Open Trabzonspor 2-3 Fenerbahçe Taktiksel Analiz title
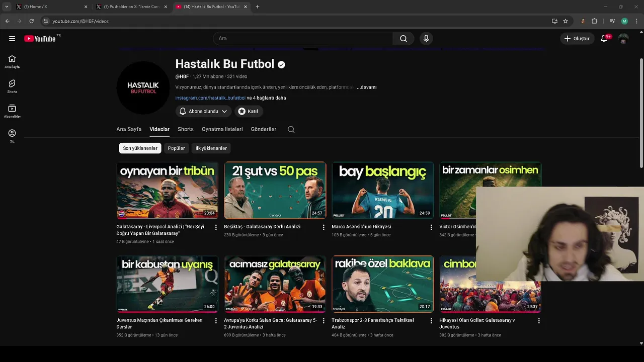The height and width of the screenshot is (362, 644). coord(373,323)
